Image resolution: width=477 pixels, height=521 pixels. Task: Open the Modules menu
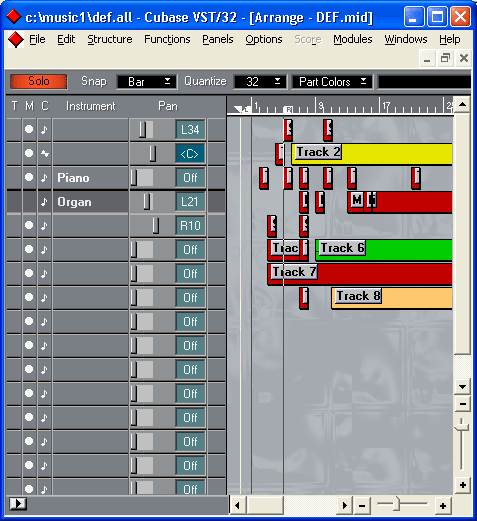coord(353,39)
